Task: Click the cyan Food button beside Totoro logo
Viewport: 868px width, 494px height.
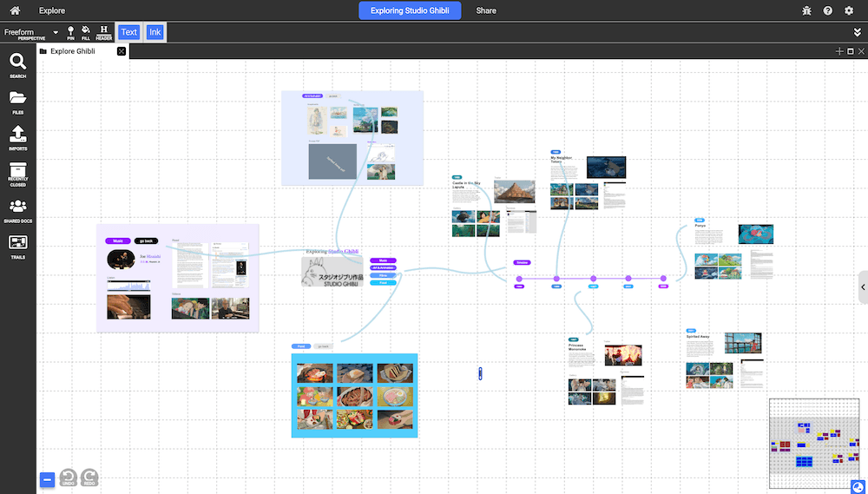Action: click(383, 282)
